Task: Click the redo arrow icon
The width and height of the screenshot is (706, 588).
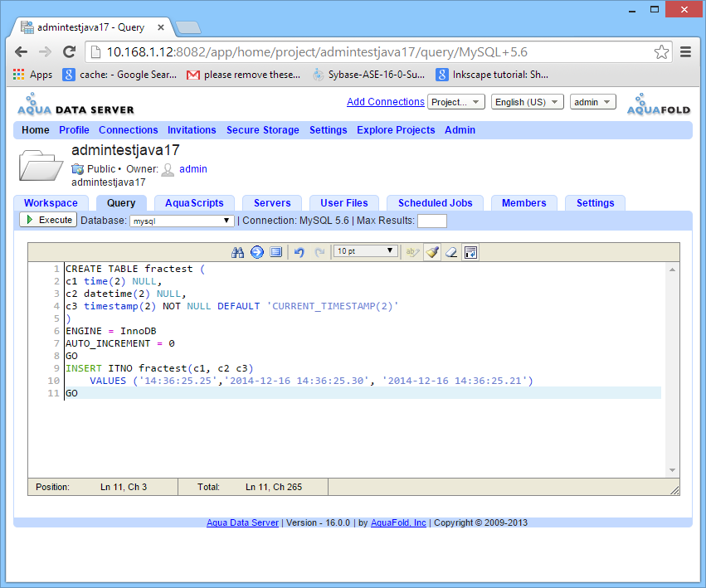Action: point(319,252)
